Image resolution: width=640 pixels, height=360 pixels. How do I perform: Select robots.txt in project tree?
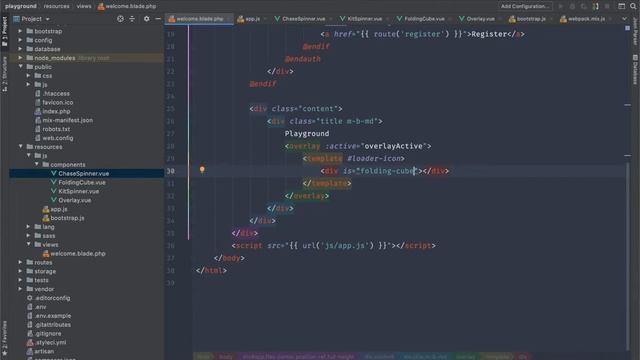coord(56,129)
